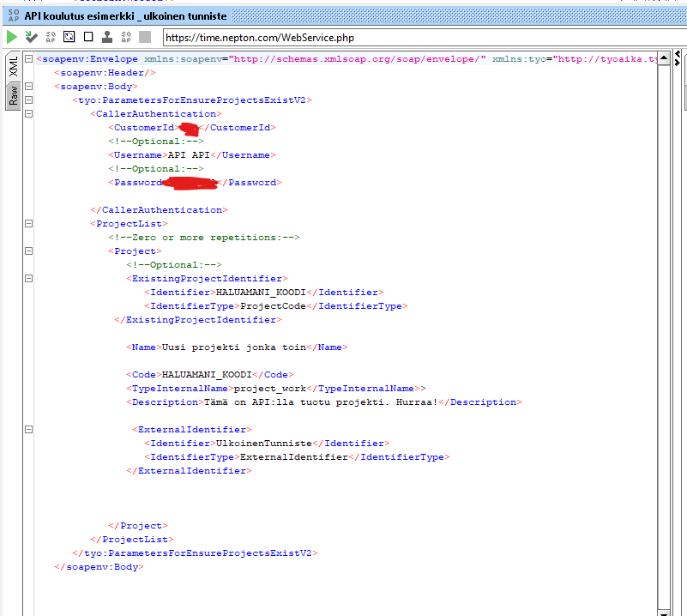Click the recreate default request icon

pos(69,37)
